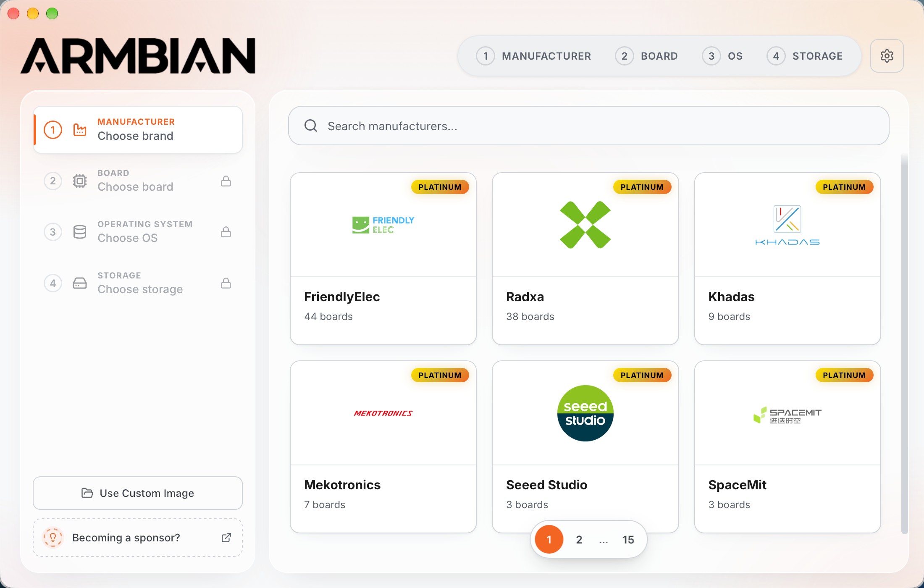924x588 pixels.
Task: Select Radxa 38 boards card
Action: [x=585, y=259]
